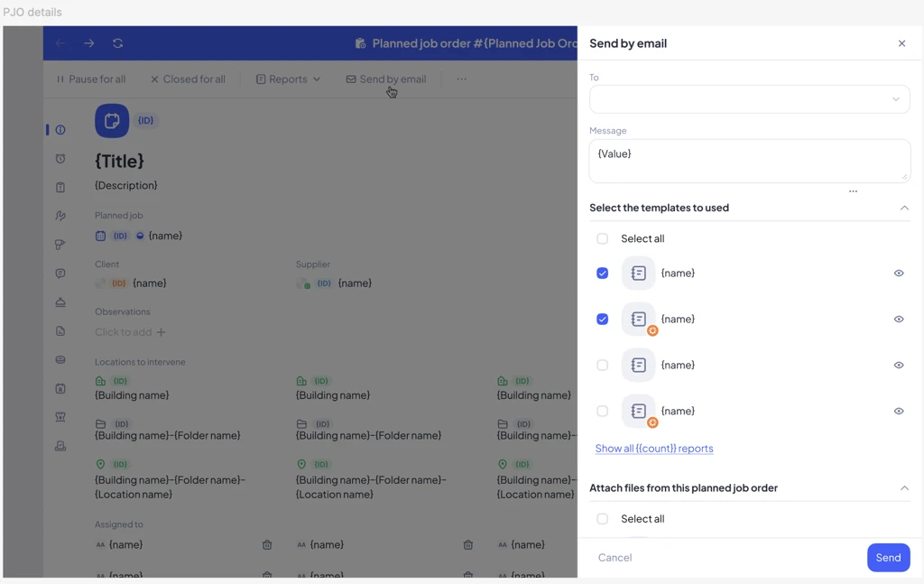Delete first assigned {name} with trash icon
924x584 pixels.
click(267, 544)
